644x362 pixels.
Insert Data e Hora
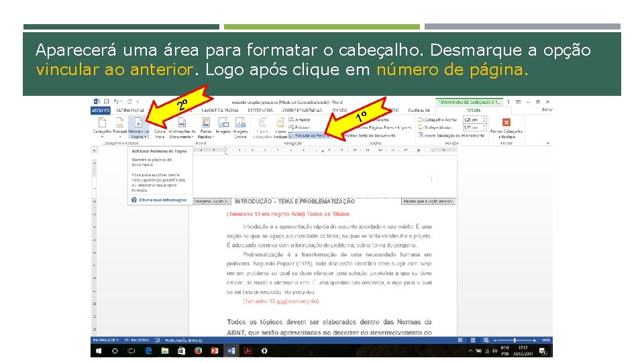click(x=160, y=134)
